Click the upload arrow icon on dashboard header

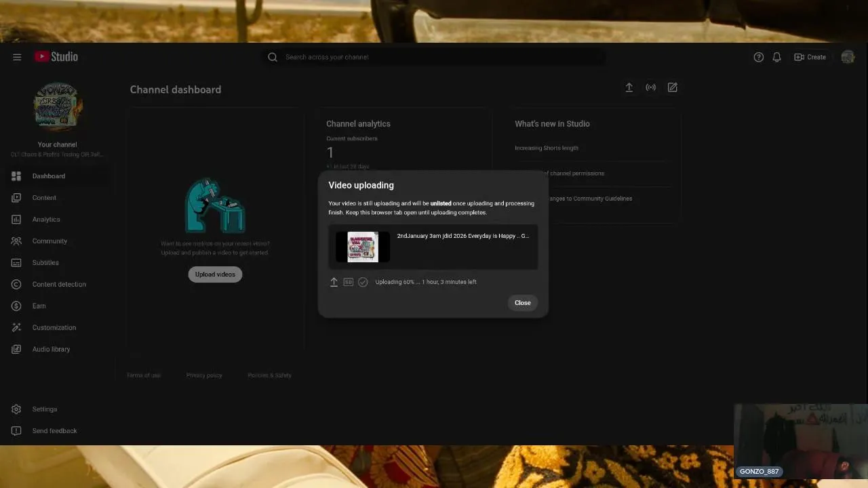(629, 87)
